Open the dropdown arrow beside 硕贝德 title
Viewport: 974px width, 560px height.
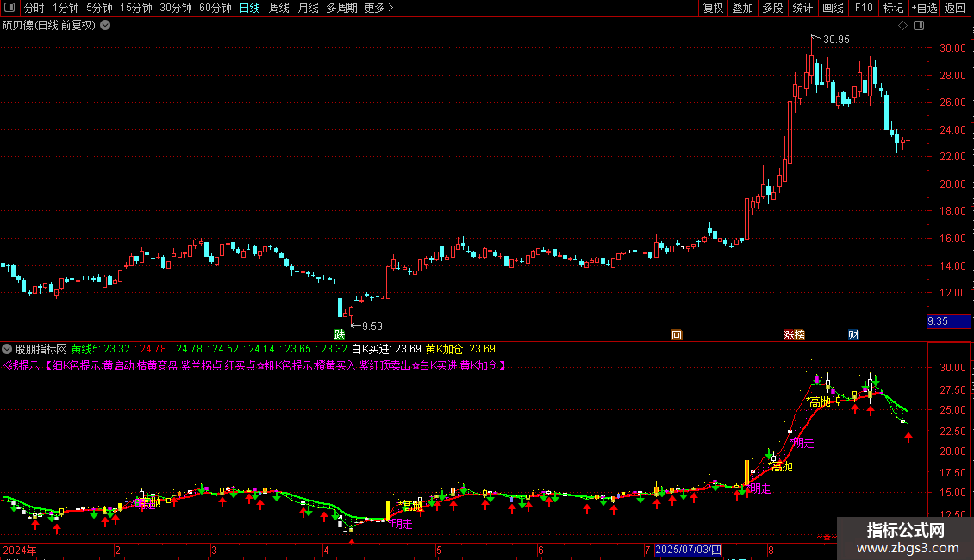106,26
